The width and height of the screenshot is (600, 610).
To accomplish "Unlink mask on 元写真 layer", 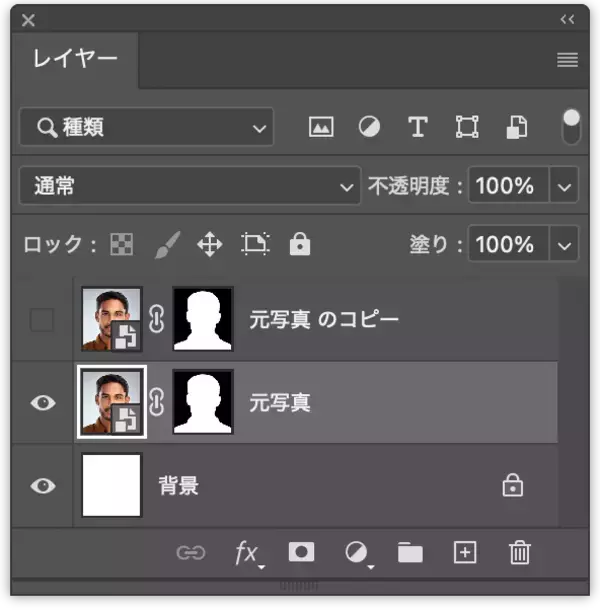I will (156, 402).
